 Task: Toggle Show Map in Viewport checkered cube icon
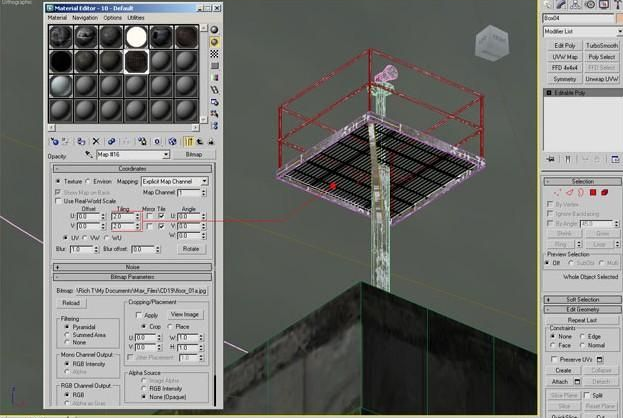[172, 141]
